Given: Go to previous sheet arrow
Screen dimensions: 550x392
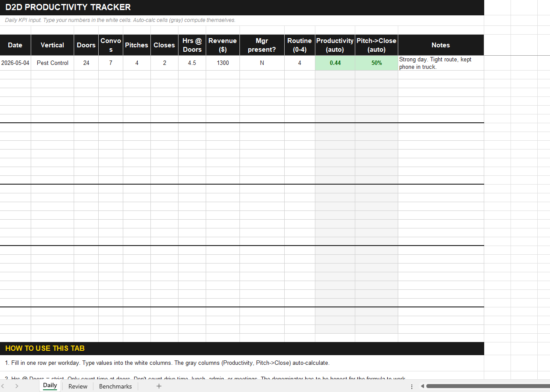Looking at the screenshot, I should click(x=3, y=386).
